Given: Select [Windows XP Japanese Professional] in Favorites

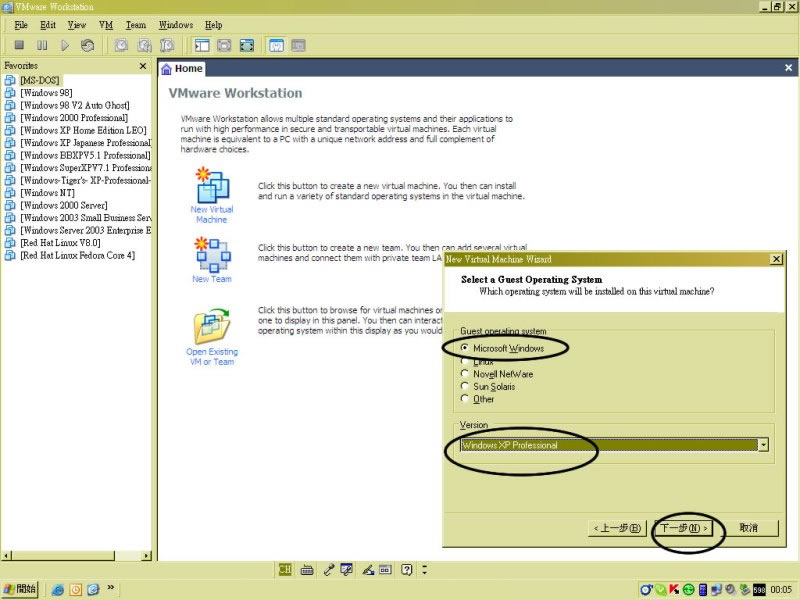Looking at the screenshot, I should pyautogui.click(x=86, y=142).
